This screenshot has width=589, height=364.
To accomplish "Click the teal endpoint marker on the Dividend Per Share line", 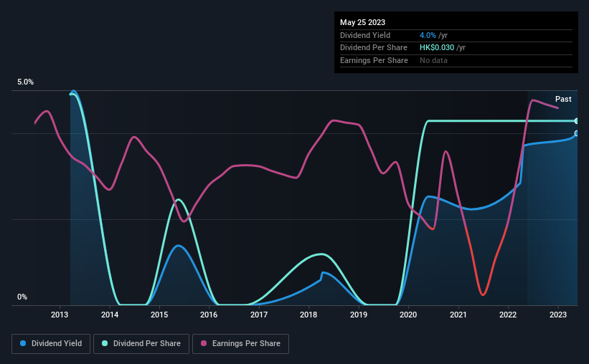I will (x=576, y=121).
